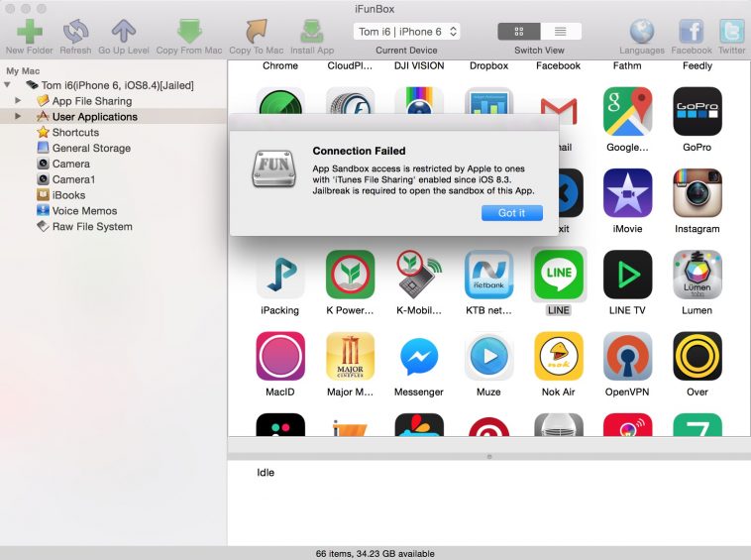Image resolution: width=751 pixels, height=560 pixels.
Task: Select the Instagram app icon
Action: 697,192
